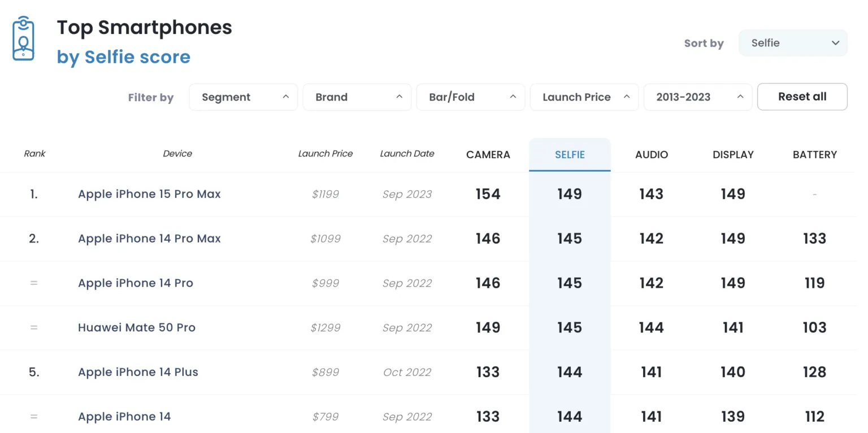Expand the Bar/Fold filter
This screenshot has height=433, width=868.
click(470, 97)
